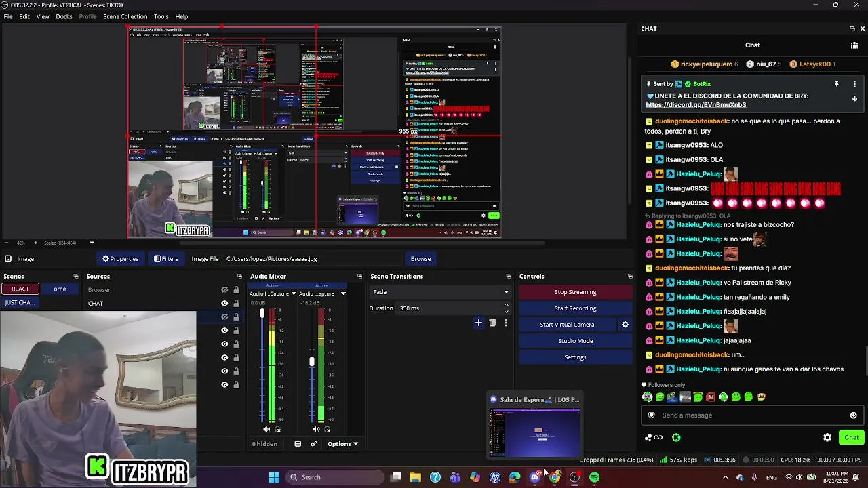Open chat settings gear
The image size is (868, 488).
pyautogui.click(x=827, y=438)
